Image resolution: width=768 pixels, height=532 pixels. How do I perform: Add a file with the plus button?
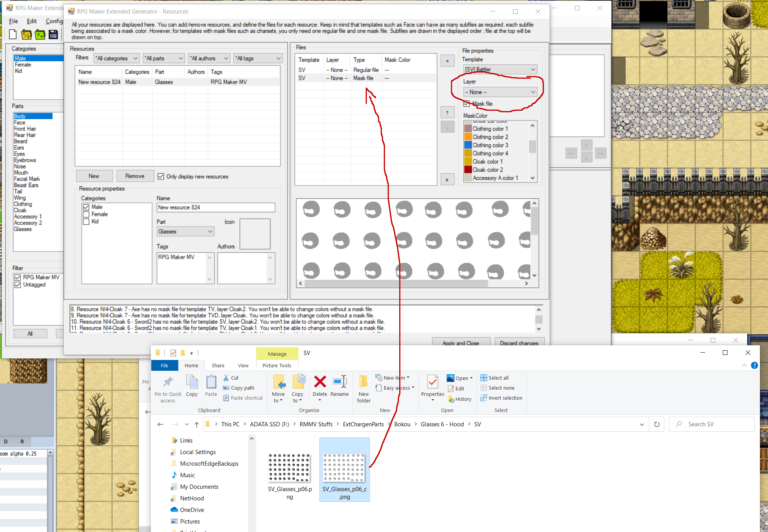[x=447, y=61]
